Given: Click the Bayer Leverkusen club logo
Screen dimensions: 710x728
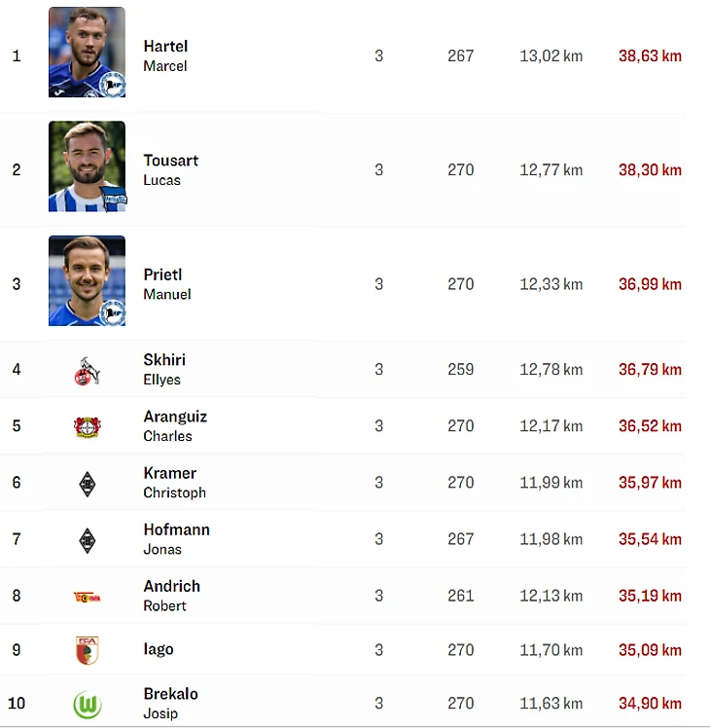Looking at the screenshot, I should tap(88, 426).
